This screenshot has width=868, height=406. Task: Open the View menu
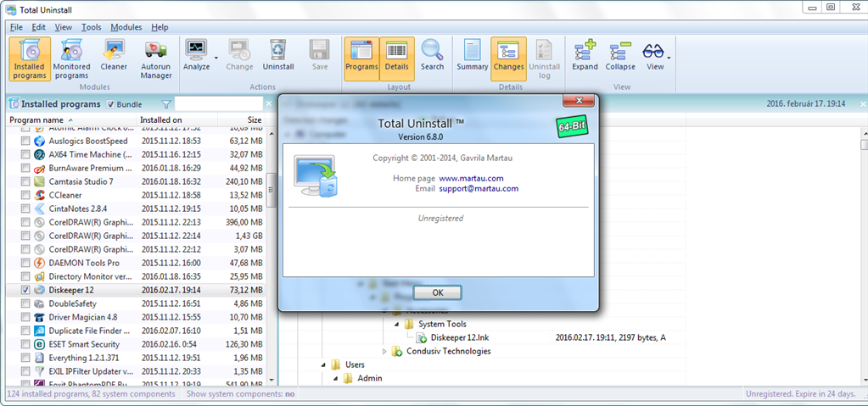click(x=64, y=27)
